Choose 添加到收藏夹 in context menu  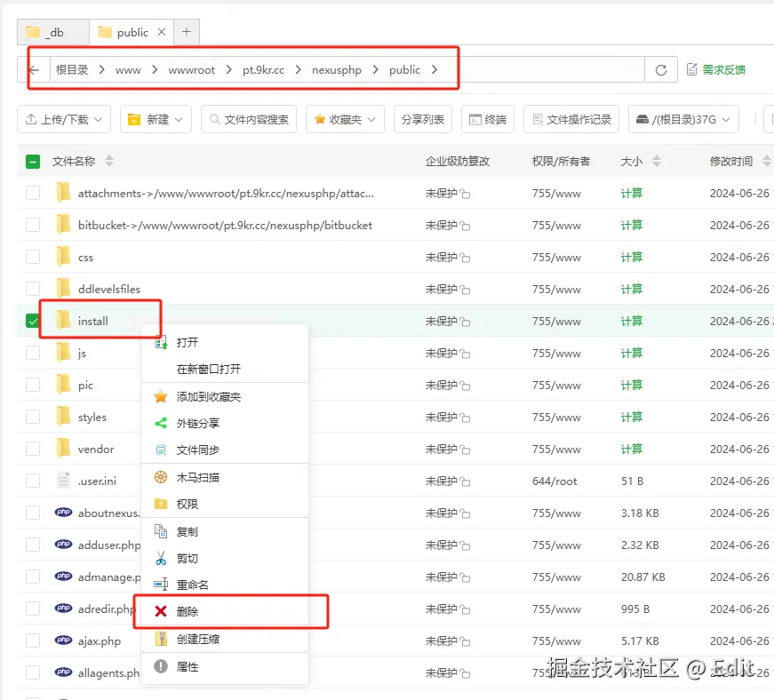pos(225,396)
